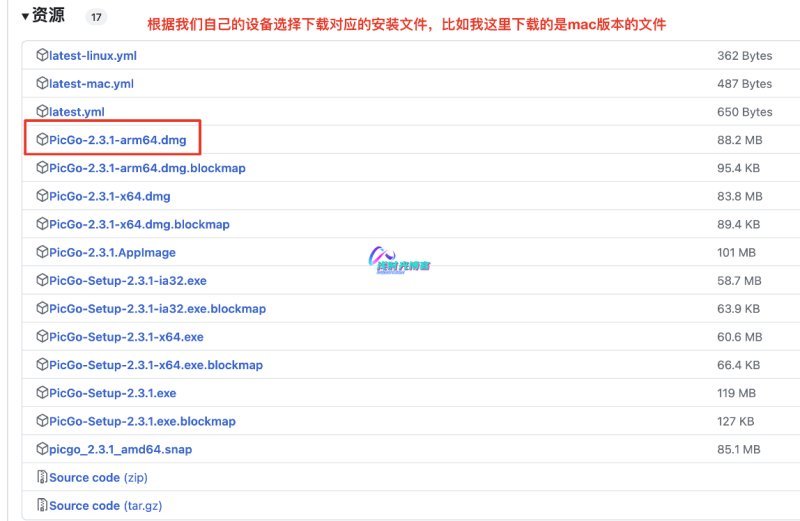Screen dimensions: 800x521
Task: Click package icon beside picgo_2.3.1_amd64.snap
Action: pyautogui.click(x=42, y=449)
